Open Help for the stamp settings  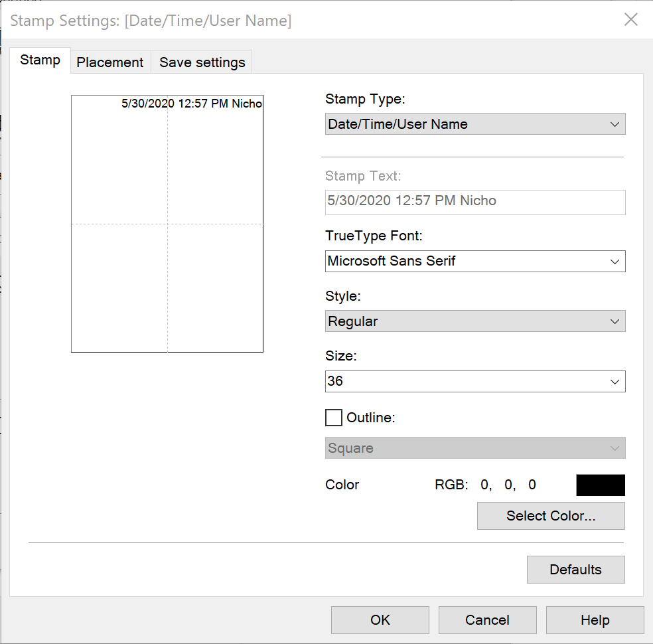tap(595, 620)
